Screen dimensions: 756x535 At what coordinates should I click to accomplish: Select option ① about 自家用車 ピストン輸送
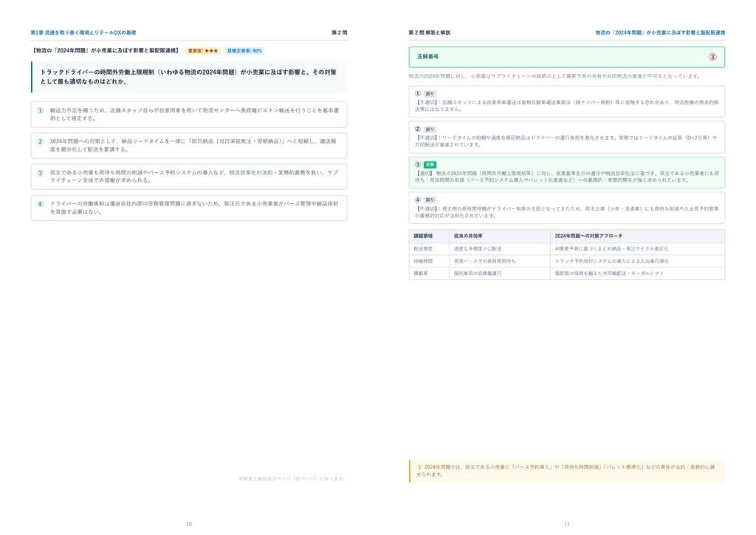tap(189, 115)
